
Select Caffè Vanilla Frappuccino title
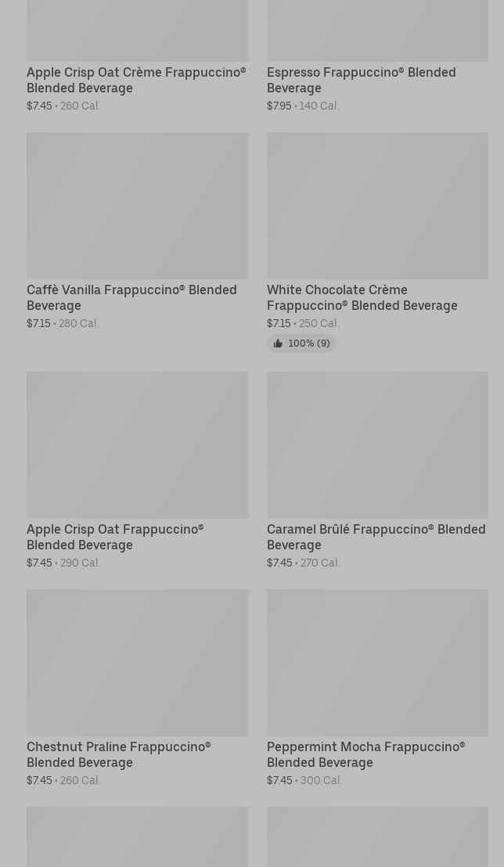pos(131,297)
